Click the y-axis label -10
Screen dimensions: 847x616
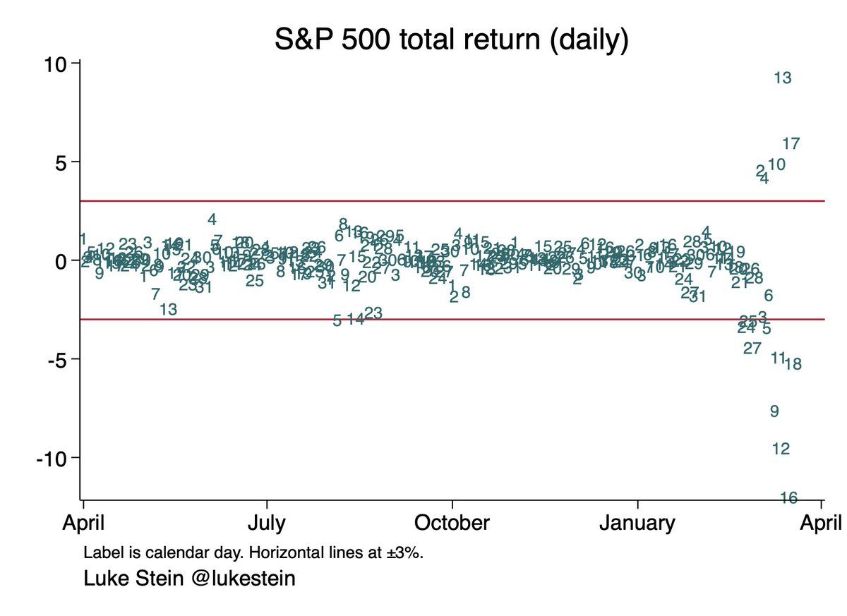52,458
